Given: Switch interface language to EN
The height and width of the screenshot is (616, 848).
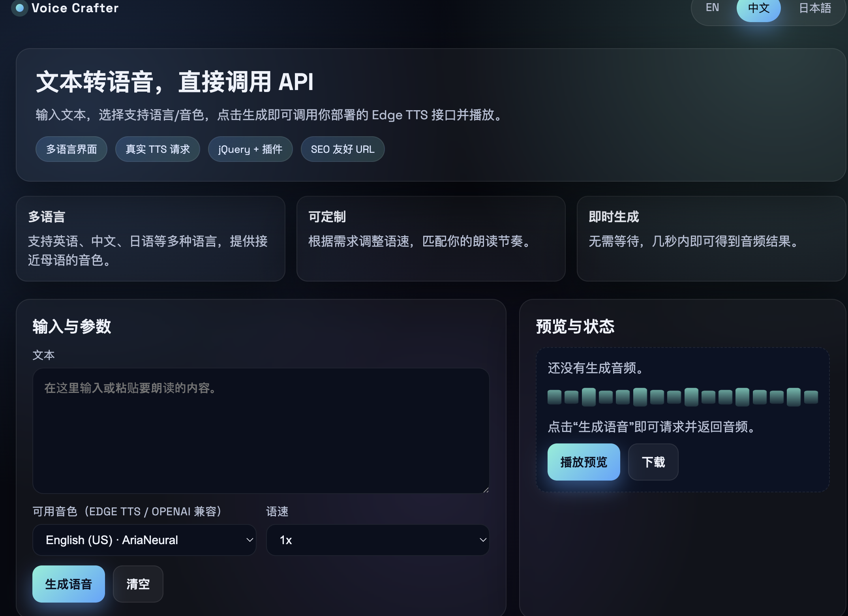Looking at the screenshot, I should click(712, 8).
